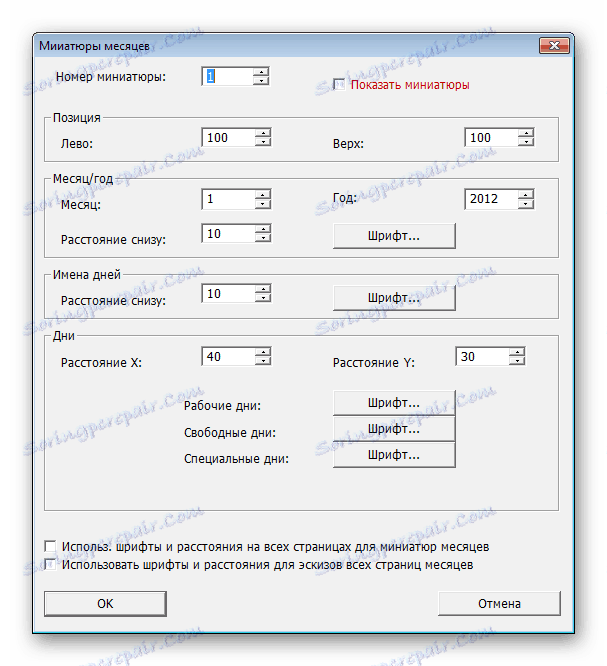Increase Расстояние снизу in Месяц/год group
The image size is (607, 666).
263,229
